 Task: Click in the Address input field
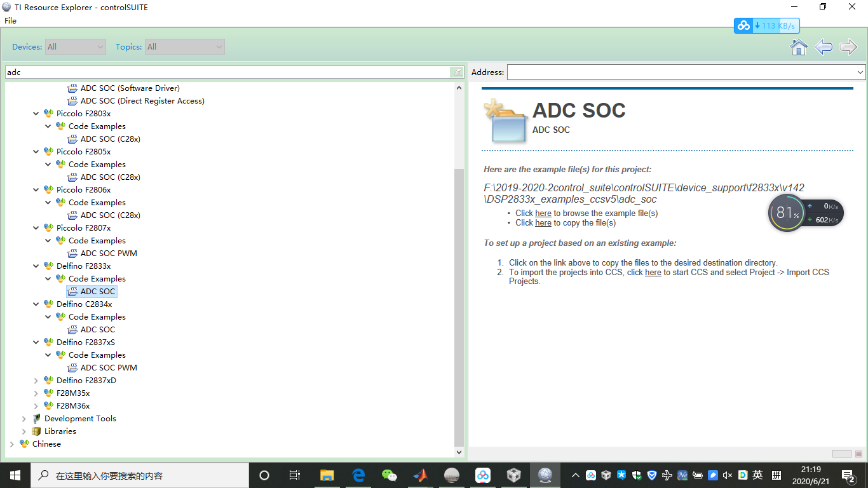point(681,72)
